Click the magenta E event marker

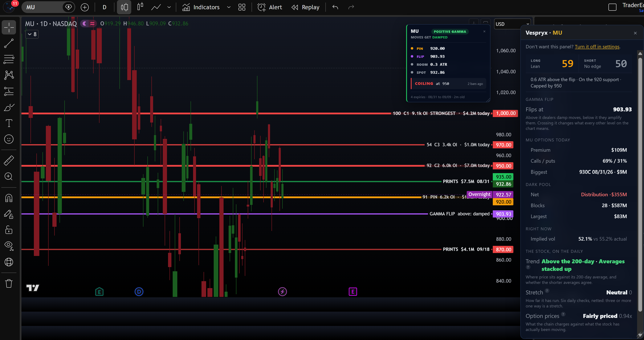[x=353, y=291]
